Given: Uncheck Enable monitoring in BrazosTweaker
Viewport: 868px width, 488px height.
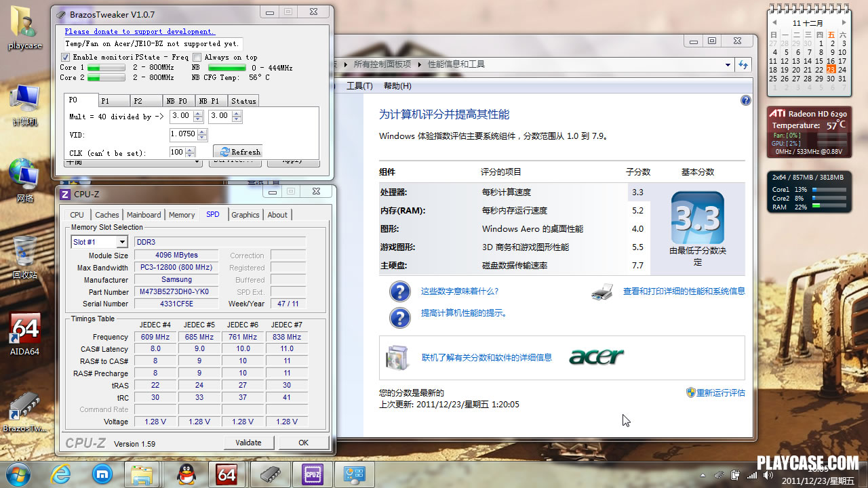Looking at the screenshot, I should coord(66,58).
